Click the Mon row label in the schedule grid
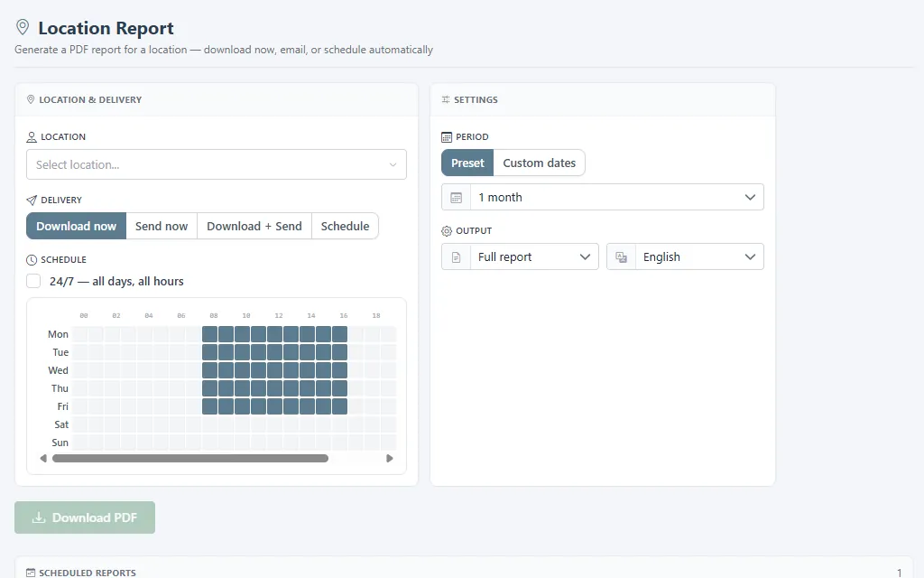 [58, 334]
